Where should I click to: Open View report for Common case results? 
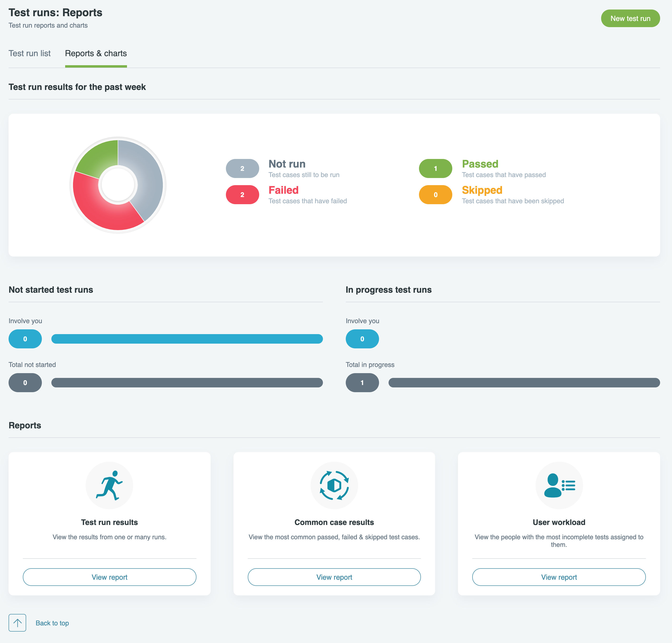(334, 577)
